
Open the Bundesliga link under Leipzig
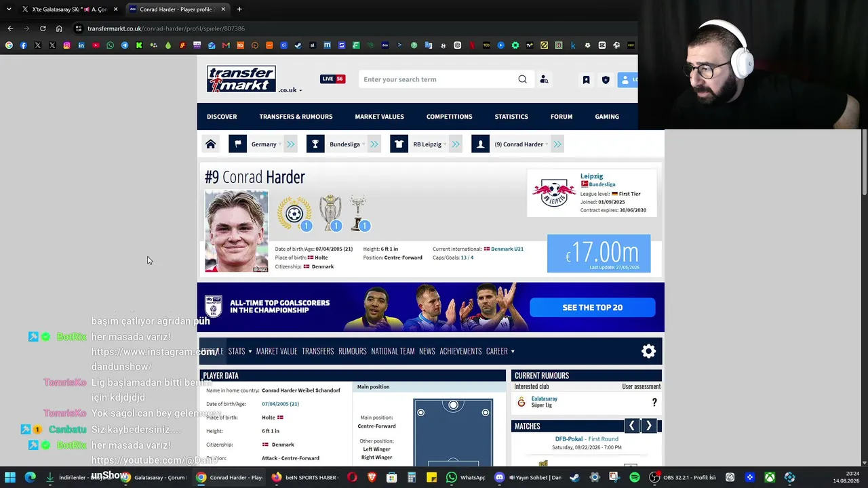602,184
